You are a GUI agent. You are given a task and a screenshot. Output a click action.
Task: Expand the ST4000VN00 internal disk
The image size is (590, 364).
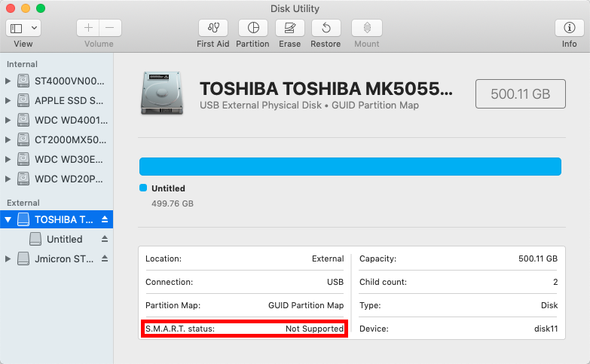(x=8, y=81)
